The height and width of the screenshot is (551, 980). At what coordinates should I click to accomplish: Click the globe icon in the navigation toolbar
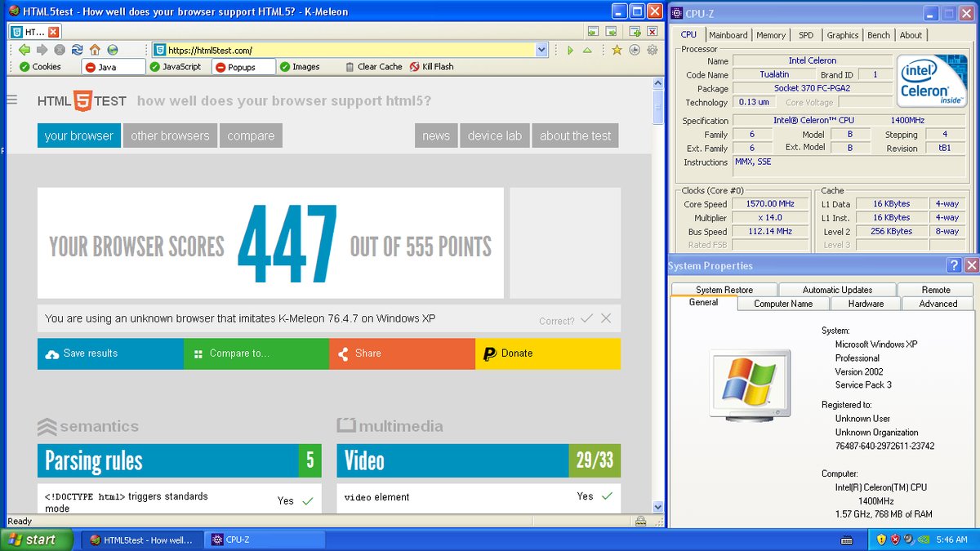pyautogui.click(x=113, y=50)
